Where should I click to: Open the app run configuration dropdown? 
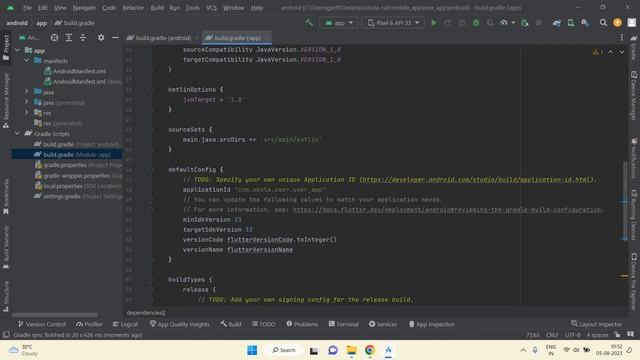click(339, 23)
